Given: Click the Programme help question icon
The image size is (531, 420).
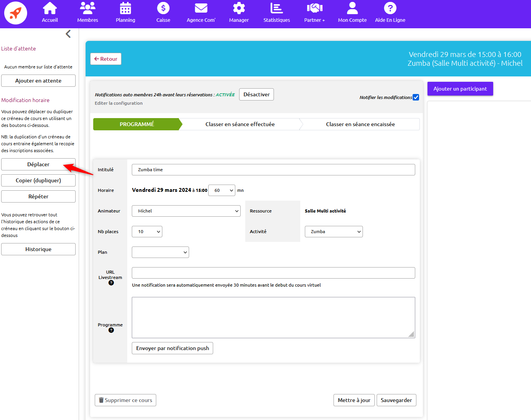Looking at the screenshot, I should (111, 330).
